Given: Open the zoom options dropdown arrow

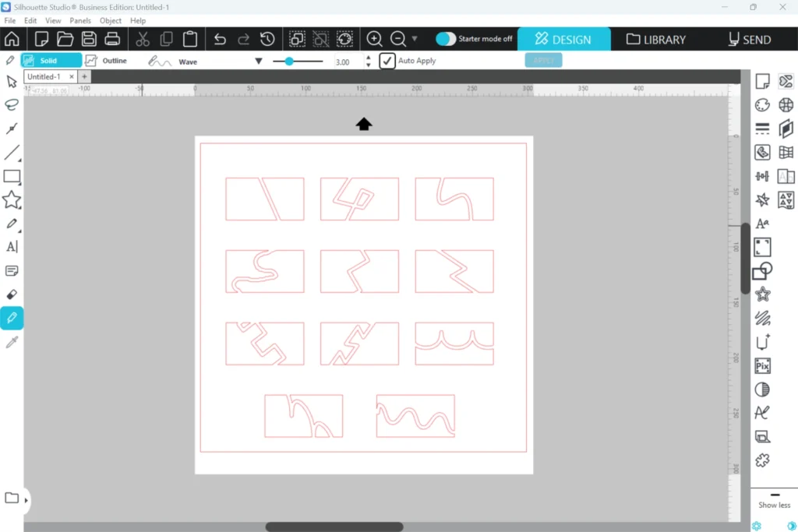Looking at the screenshot, I should pyautogui.click(x=415, y=39).
